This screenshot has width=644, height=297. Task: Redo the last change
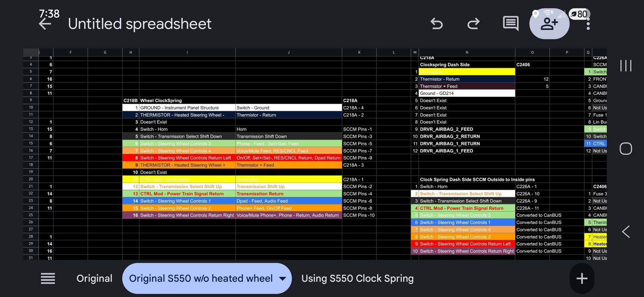click(473, 24)
